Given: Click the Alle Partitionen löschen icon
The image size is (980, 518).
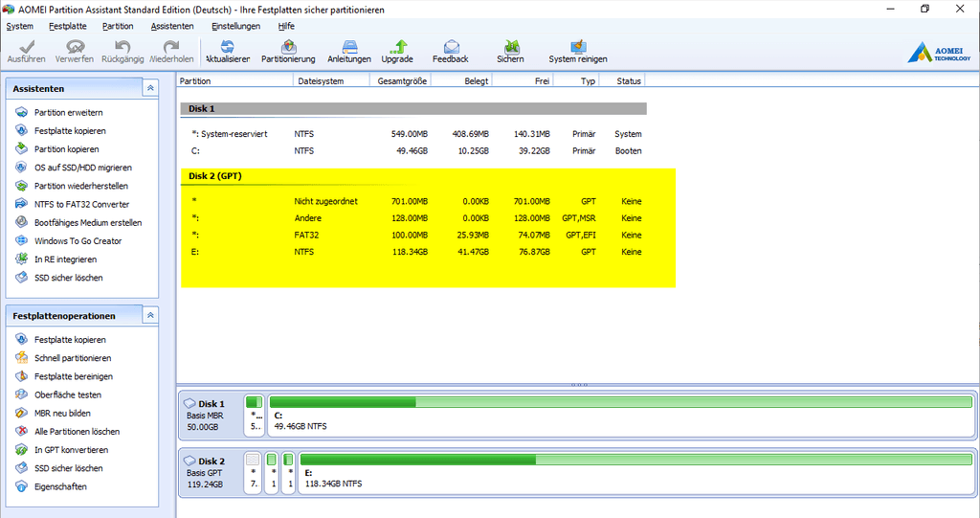Looking at the screenshot, I should pyautogui.click(x=21, y=431).
